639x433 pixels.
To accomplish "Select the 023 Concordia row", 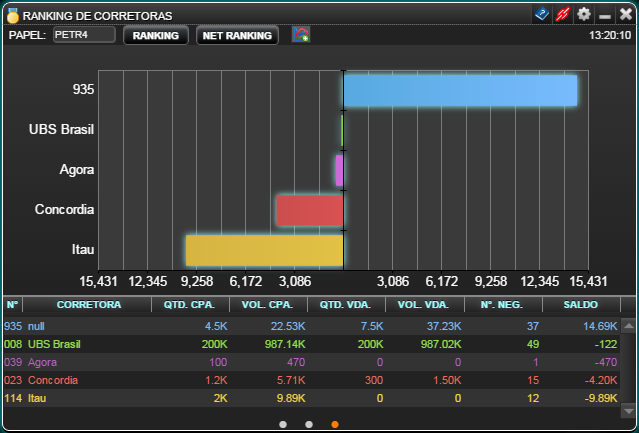I will [x=311, y=380].
